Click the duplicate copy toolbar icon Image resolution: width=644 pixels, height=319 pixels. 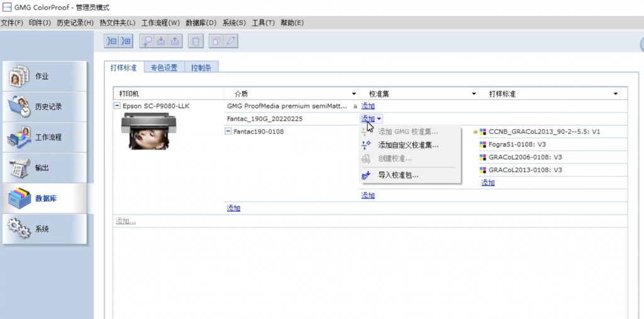[216, 41]
